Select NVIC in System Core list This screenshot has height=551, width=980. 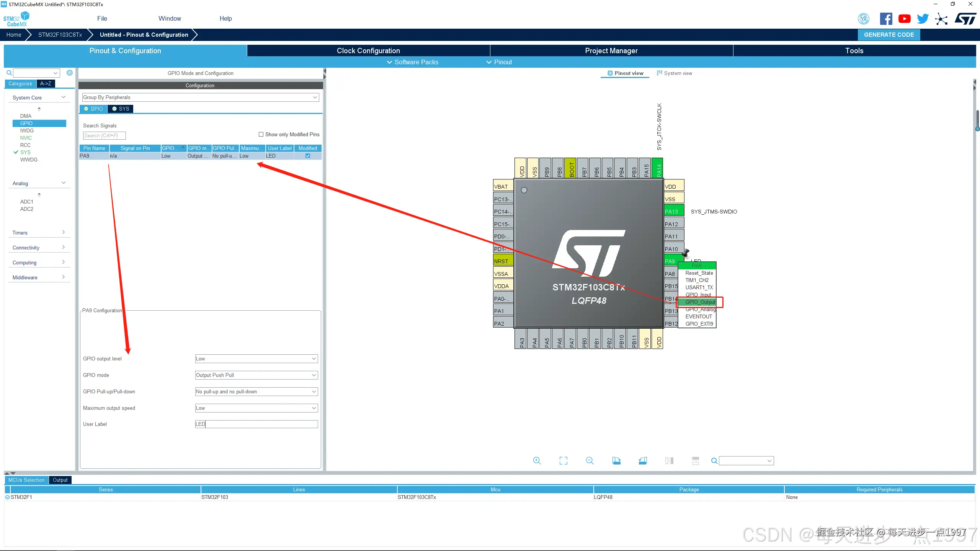pyautogui.click(x=26, y=138)
